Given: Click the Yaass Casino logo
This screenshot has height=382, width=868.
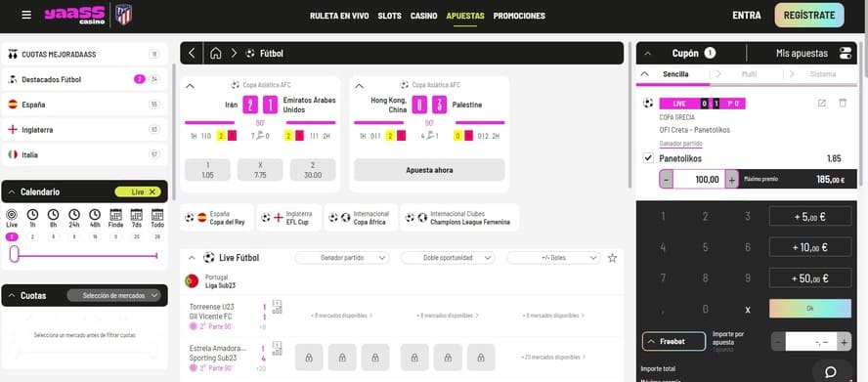Looking at the screenshot, I should (x=75, y=15).
